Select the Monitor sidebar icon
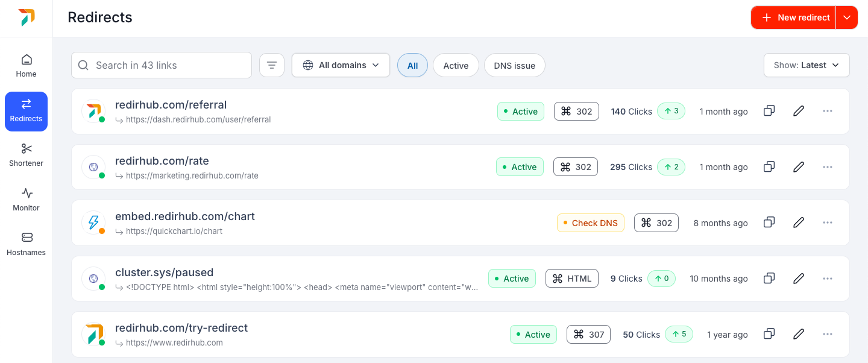Screen dimensions: 868x363 pos(26,199)
